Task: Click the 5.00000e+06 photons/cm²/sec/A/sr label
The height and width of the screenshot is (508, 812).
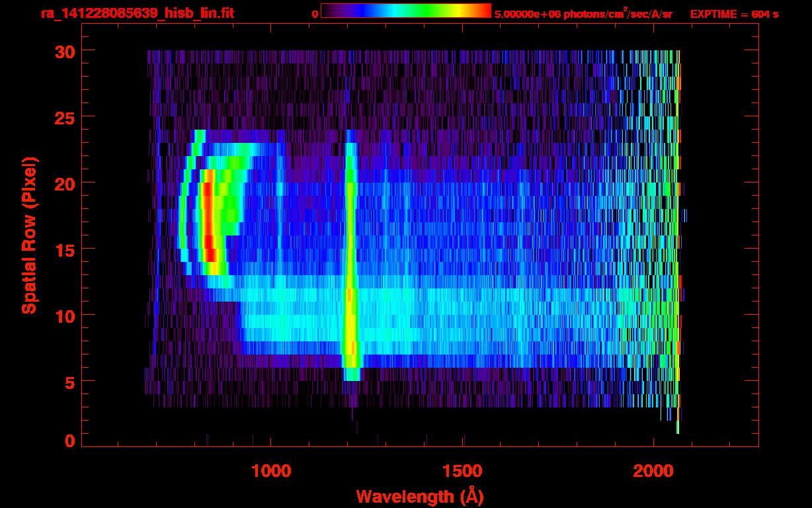Action: coord(583,13)
